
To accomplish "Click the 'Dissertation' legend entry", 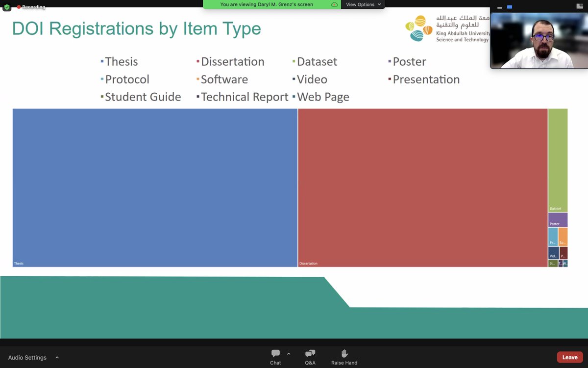I will pyautogui.click(x=230, y=62).
